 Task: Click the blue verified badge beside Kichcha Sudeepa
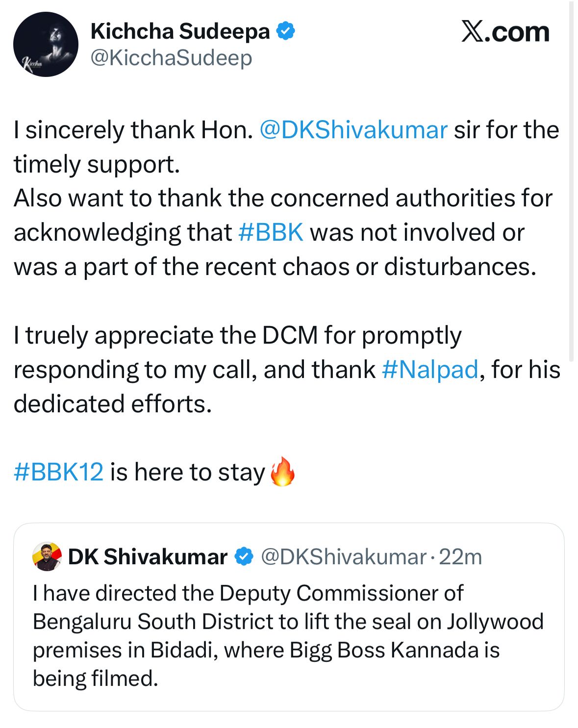click(x=285, y=31)
